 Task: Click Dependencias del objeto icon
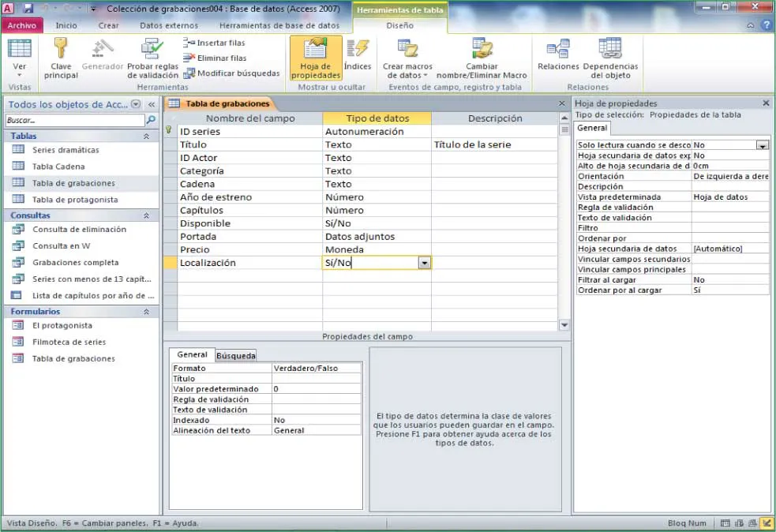pos(610,49)
